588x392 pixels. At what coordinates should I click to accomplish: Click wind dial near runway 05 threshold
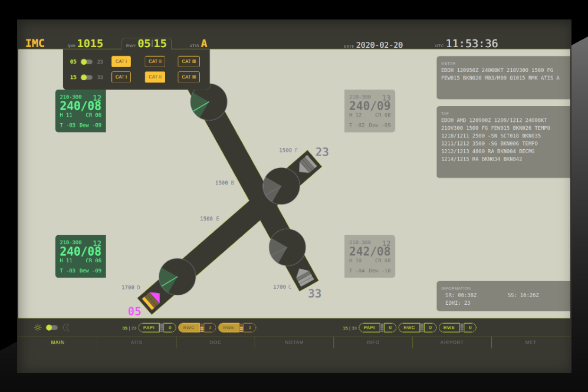tap(177, 276)
